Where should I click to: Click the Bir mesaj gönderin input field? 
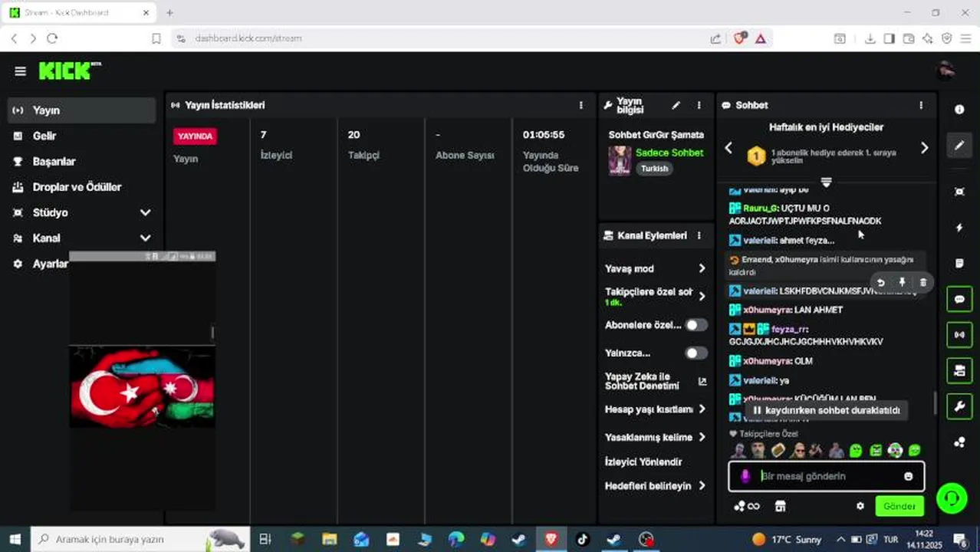pos(828,476)
